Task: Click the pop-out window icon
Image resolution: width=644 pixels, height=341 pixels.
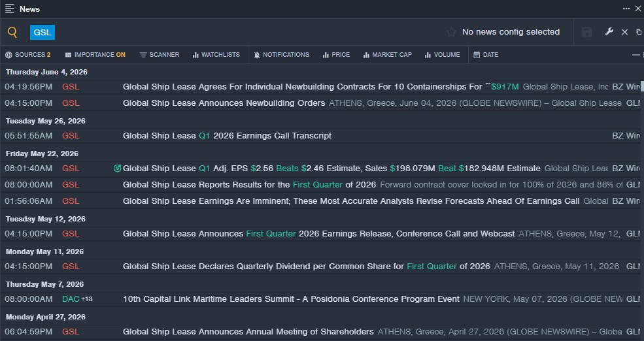Action: [x=639, y=32]
